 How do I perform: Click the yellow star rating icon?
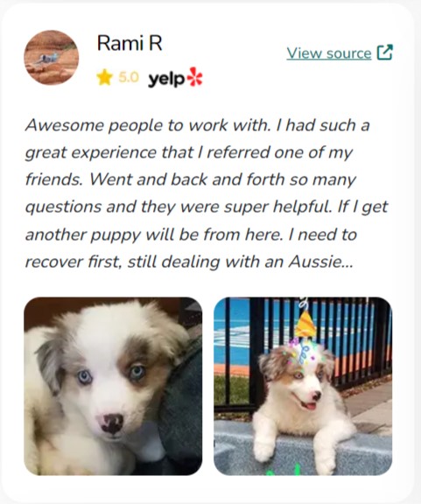[104, 78]
